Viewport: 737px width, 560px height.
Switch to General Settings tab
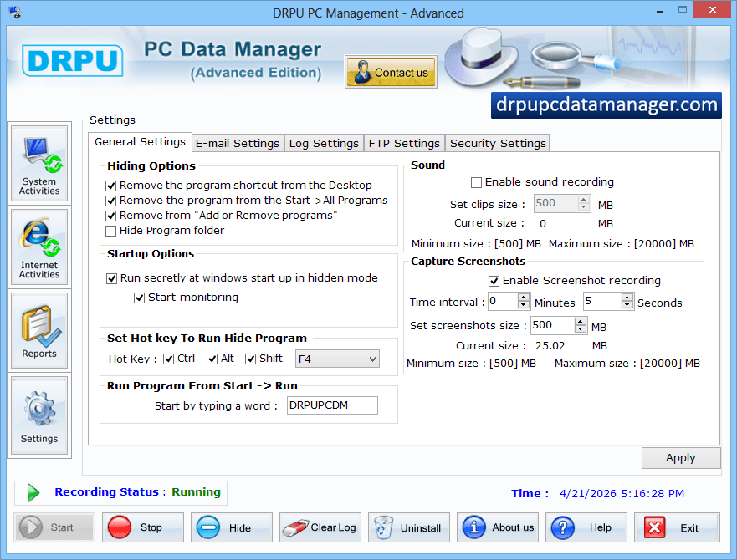pos(140,142)
